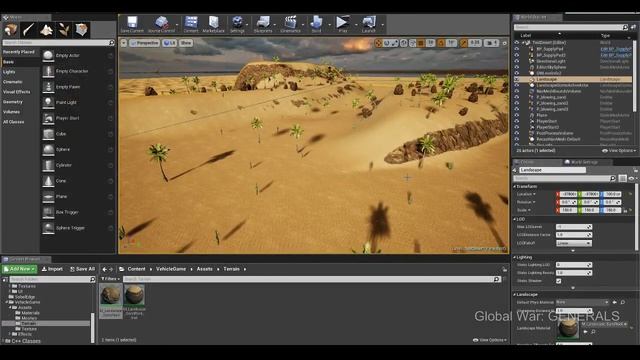The height and width of the screenshot is (360, 640).
Task: Select the Paint mode brush icon
Action: coord(28,30)
